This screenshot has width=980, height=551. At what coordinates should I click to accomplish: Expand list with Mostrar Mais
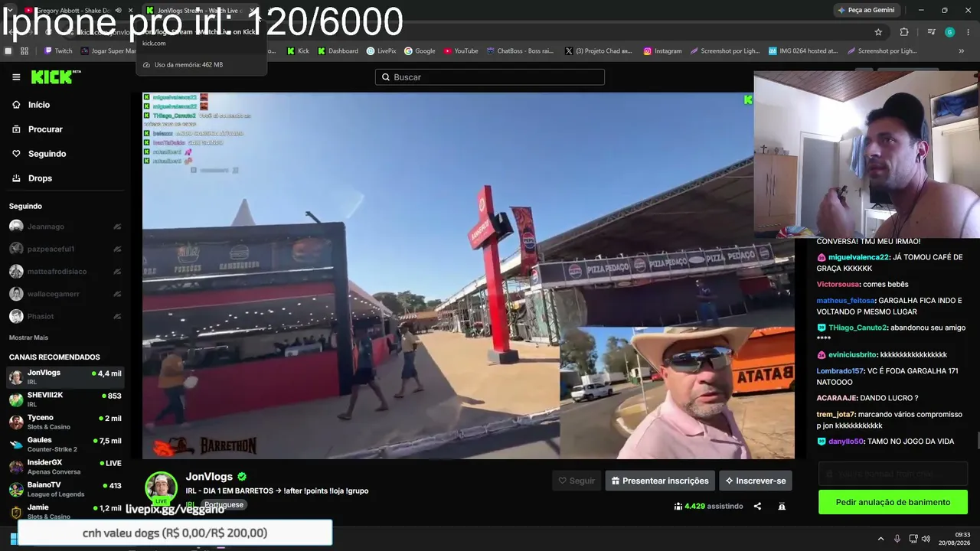point(28,337)
